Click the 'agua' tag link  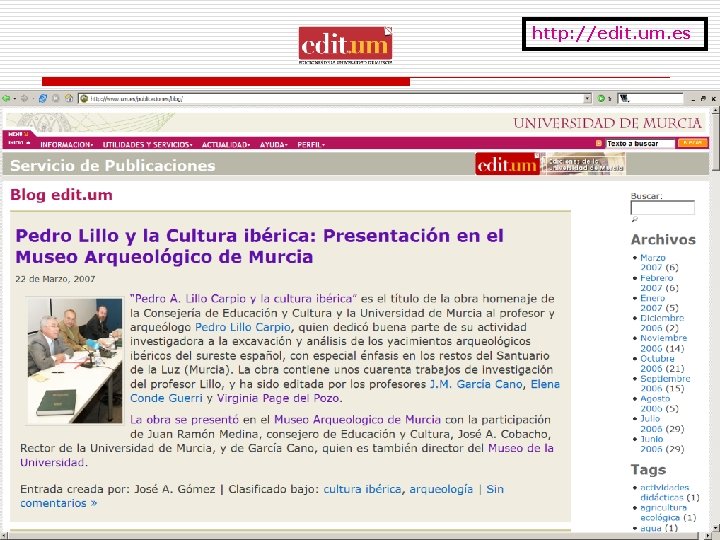651,529
